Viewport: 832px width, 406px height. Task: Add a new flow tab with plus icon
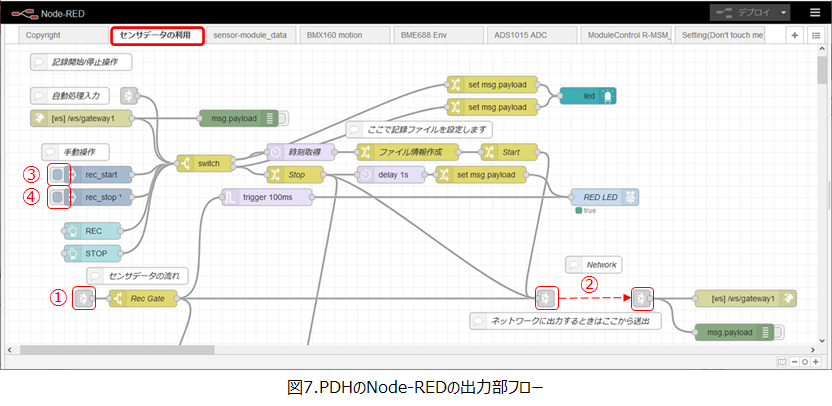point(795,35)
